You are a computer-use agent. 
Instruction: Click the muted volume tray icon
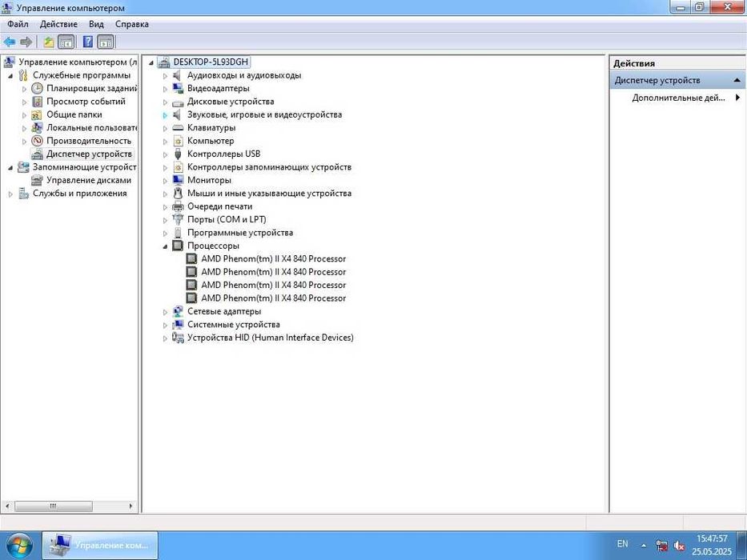tap(680, 546)
